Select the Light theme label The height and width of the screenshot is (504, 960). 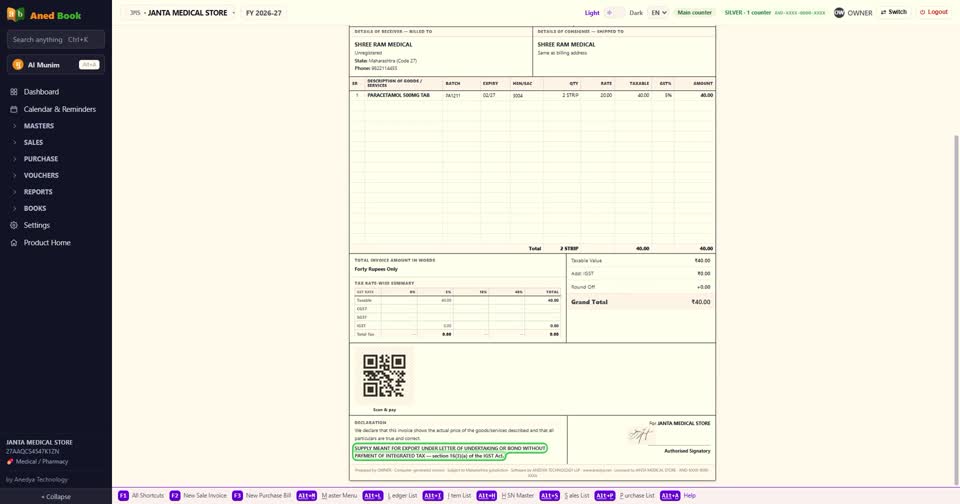coord(592,13)
